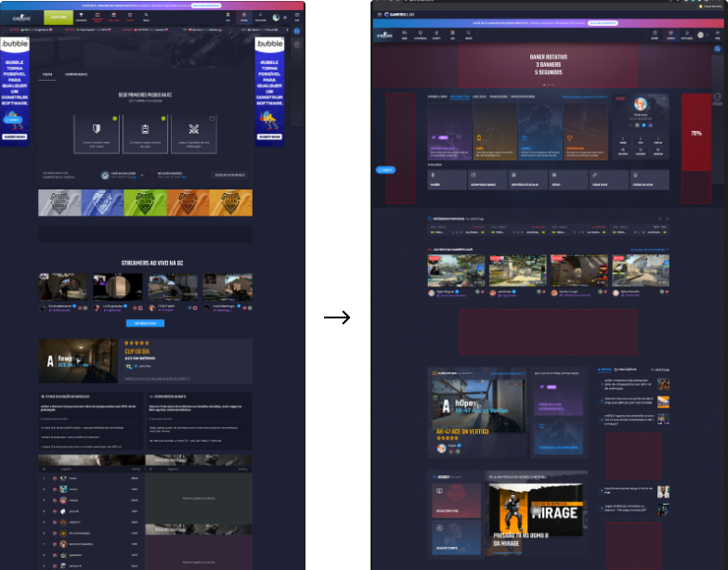This screenshot has height=570, width=728.
Task: Select the clipboard icon card in first steps
Action: pos(145,134)
